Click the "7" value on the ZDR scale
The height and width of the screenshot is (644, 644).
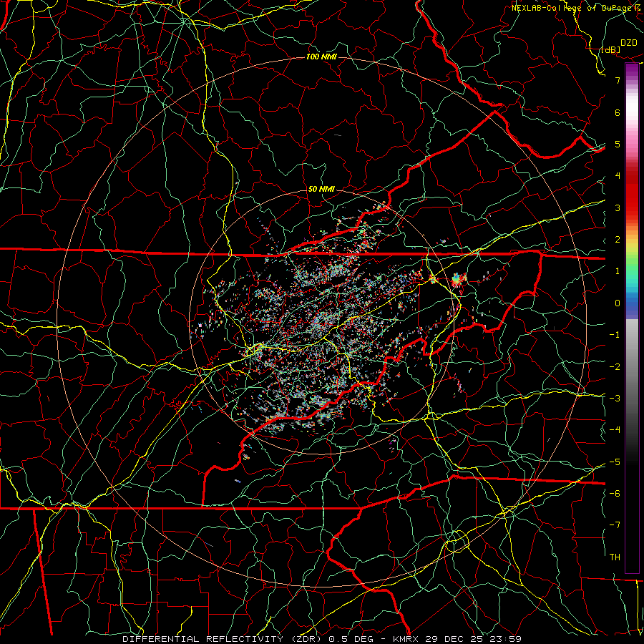pyautogui.click(x=618, y=80)
